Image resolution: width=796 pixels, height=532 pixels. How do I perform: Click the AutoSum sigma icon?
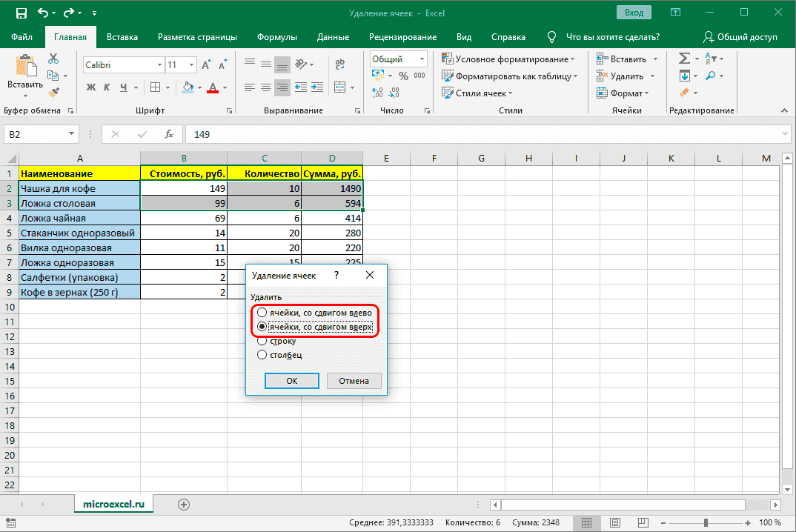click(x=684, y=59)
